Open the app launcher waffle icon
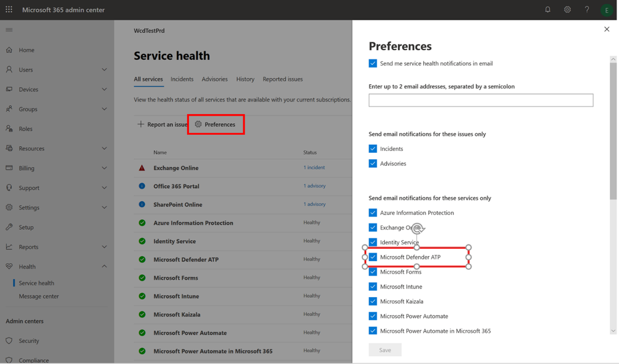The image size is (619, 364). tap(9, 9)
